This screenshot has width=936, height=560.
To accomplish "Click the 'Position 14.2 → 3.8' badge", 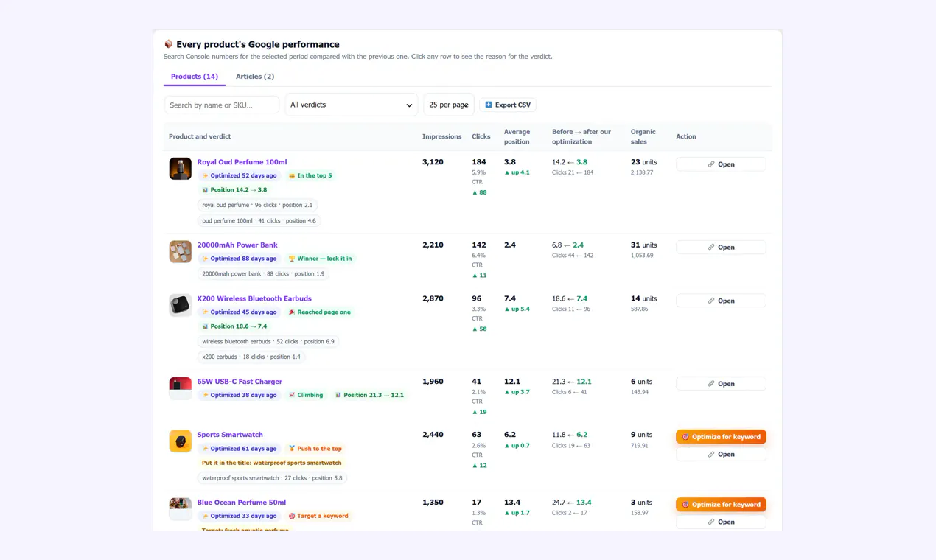I will 235,190.
